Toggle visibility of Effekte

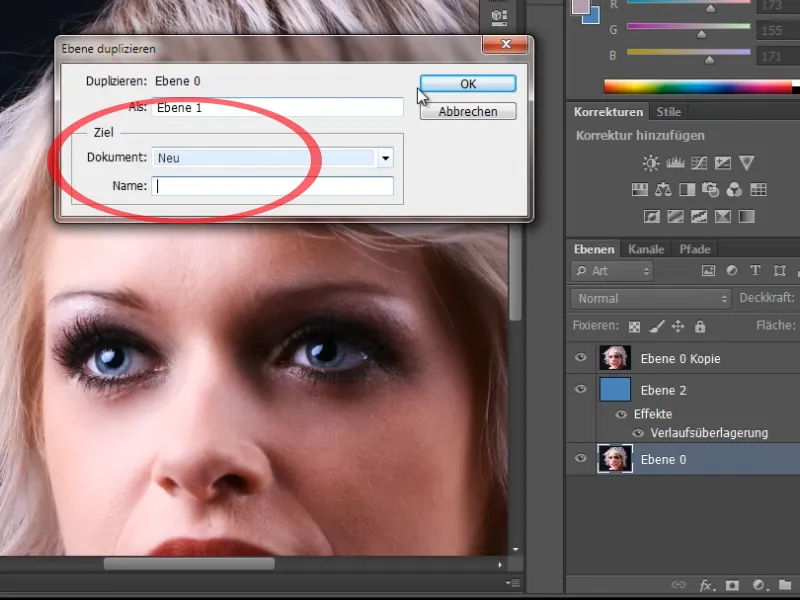pos(621,414)
